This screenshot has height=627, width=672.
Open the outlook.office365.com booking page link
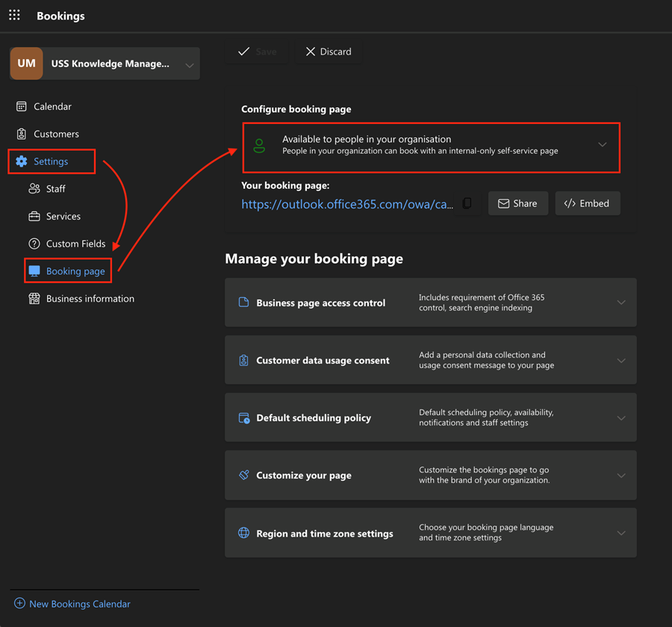coord(347,204)
